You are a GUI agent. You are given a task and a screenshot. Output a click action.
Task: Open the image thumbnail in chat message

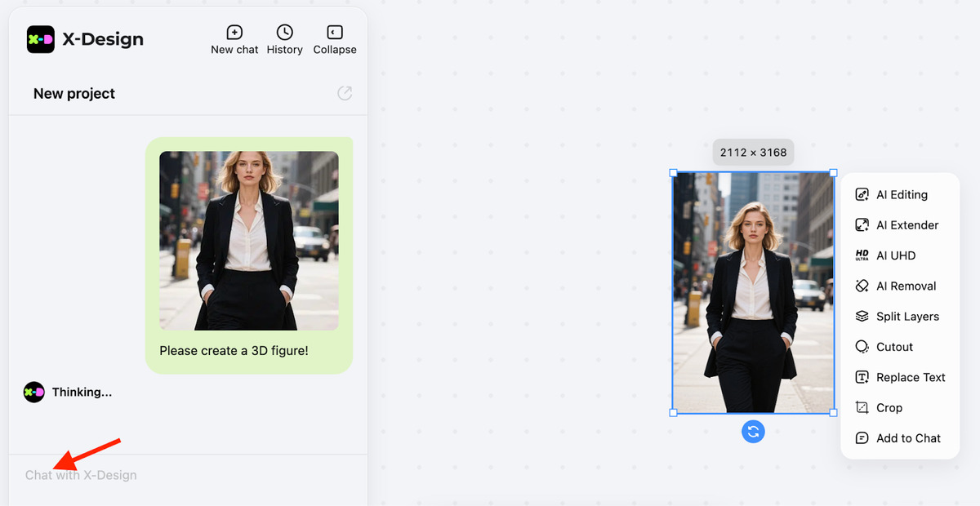(249, 241)
